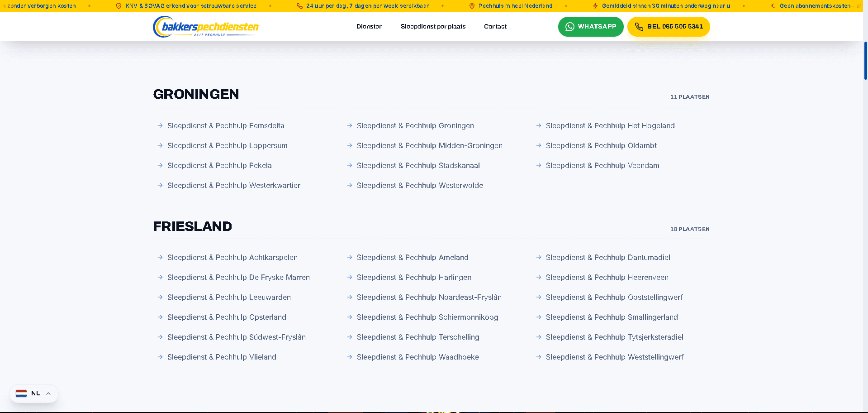Click the lightning icon beside Gemiddeld binnen 30 minuten
The height and width of the screenshot is (413, 868).
[x=595, y=6]
